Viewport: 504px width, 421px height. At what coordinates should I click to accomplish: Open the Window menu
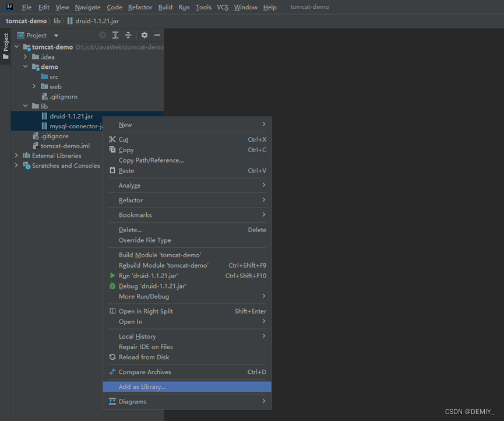pos(245,7)
